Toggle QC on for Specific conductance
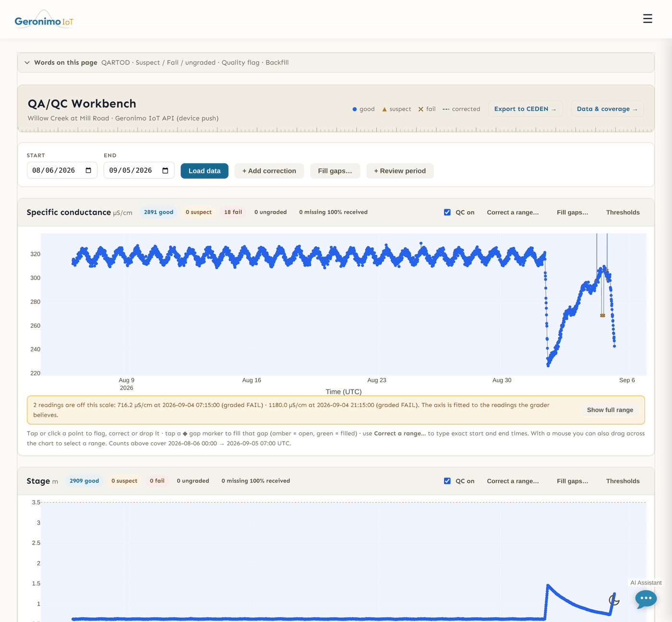672x622 pixels. click(447, 212)
